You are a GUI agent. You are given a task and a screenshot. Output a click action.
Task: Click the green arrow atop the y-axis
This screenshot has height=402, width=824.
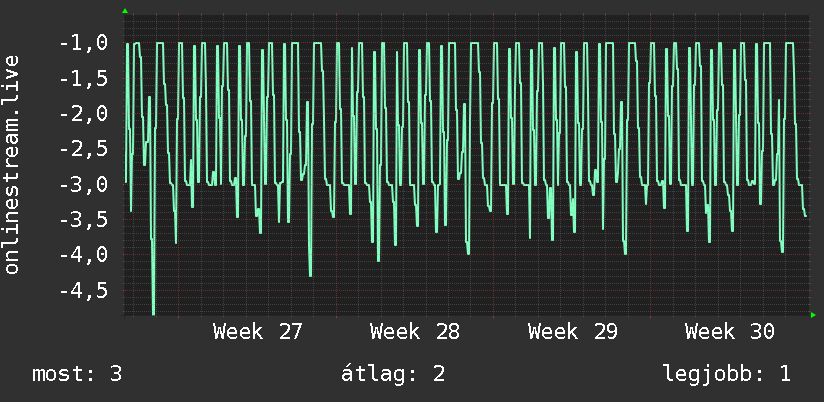pyautogui.click(x=125, y=11)
